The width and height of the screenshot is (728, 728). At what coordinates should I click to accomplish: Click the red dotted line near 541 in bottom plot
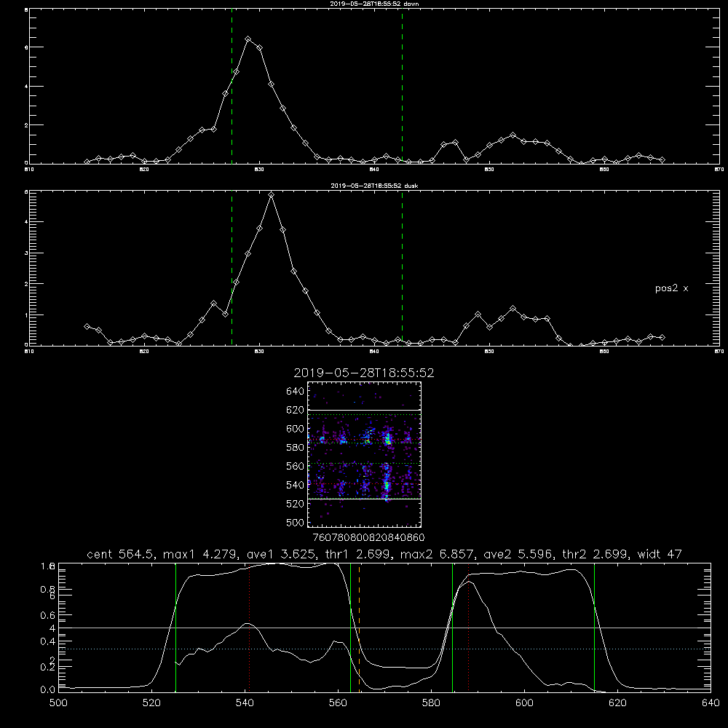[249, 627]
